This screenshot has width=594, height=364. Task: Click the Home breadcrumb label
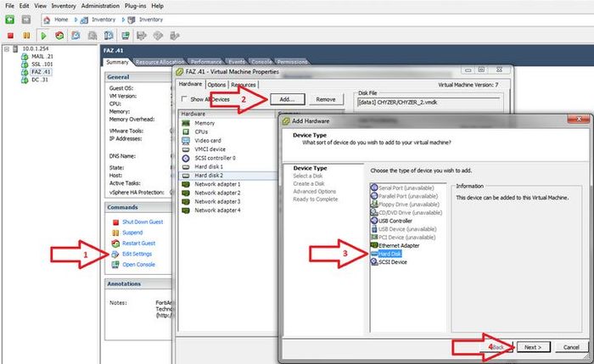tap(61, 20)
